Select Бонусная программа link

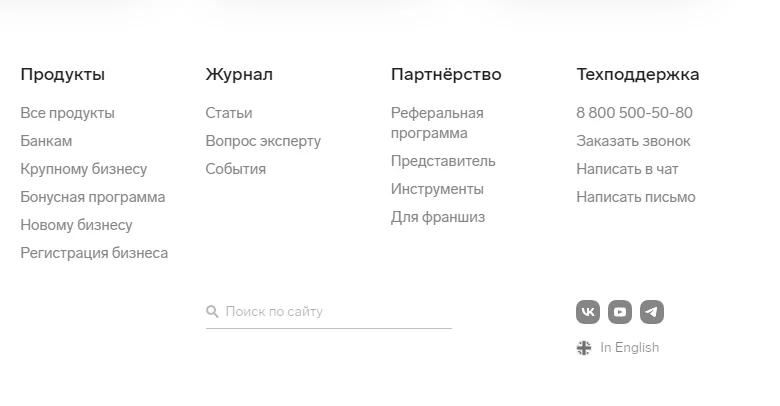(x=92, y=197)
